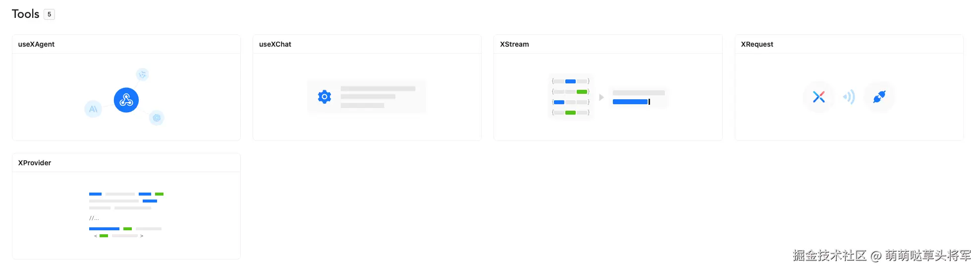This screenshot has width=980, height=271.
Task: Open the XProvider card title
Action: click(35, 163)
